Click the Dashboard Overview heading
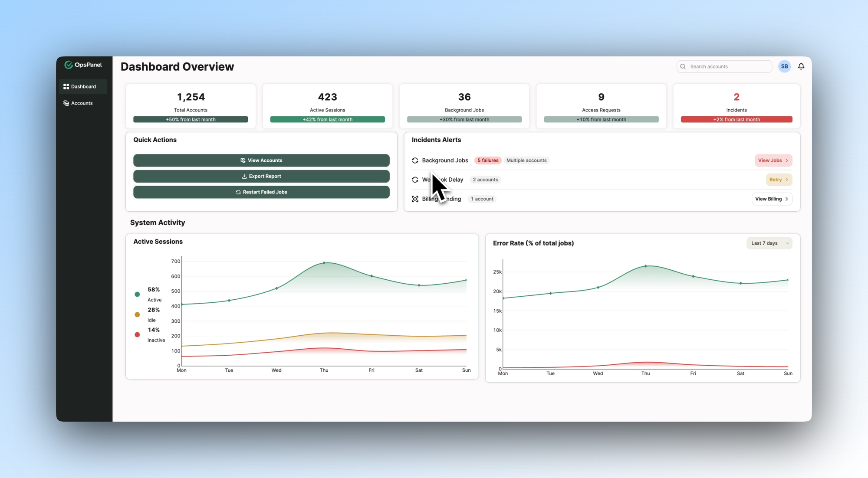 177,67
